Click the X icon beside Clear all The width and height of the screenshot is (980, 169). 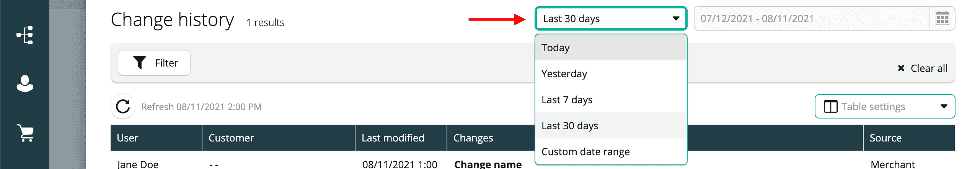coord(901,68)
